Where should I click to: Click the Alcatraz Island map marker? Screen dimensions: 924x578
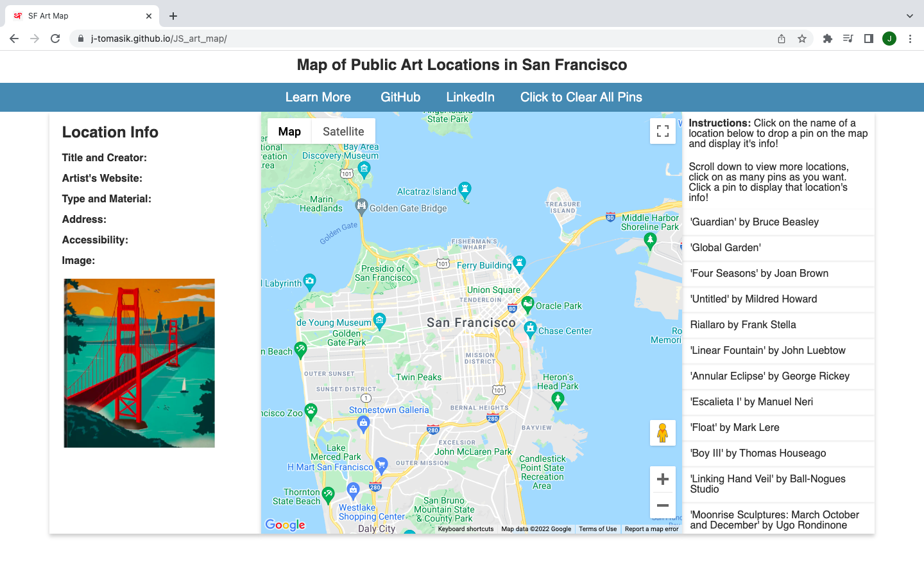(x=465, y=189)
